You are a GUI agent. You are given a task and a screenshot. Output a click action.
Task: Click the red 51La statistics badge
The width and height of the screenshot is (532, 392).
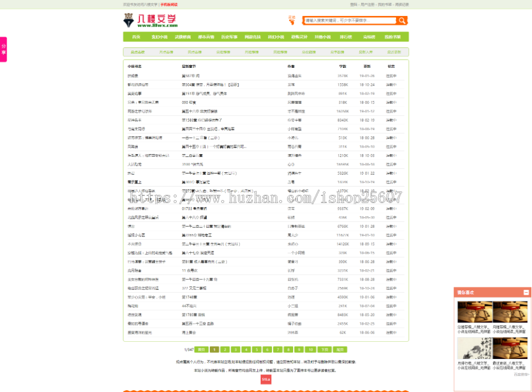click(266, 380)
